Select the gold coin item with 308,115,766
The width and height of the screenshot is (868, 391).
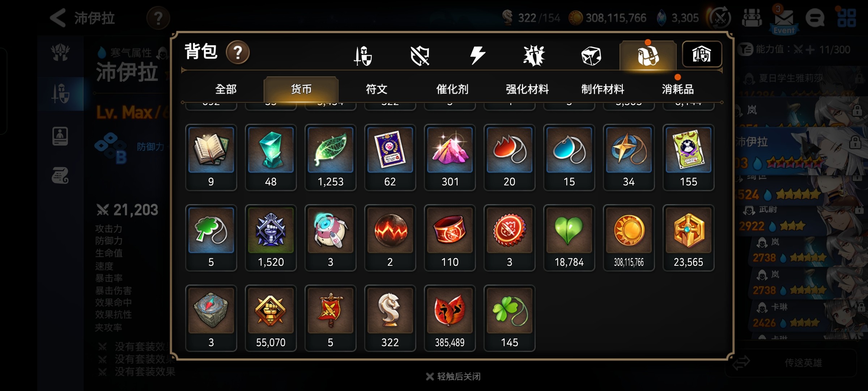click(629, 238)
